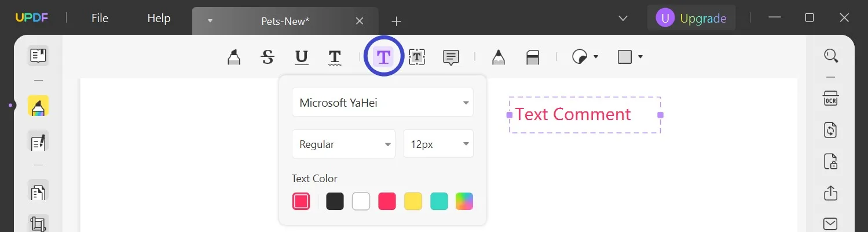
Task: Choose the red text color swatch
Action: [387, 201]
